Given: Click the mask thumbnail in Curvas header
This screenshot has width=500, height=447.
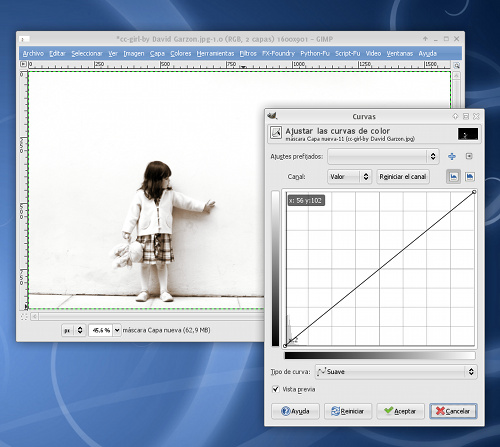Looking at the screenshot, I should pyautogui.click(x=468, y=134).
